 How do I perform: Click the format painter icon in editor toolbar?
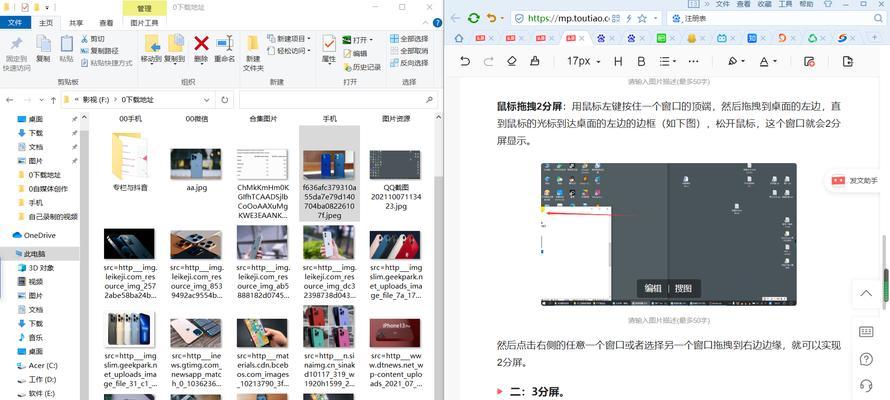pos(535,61)
